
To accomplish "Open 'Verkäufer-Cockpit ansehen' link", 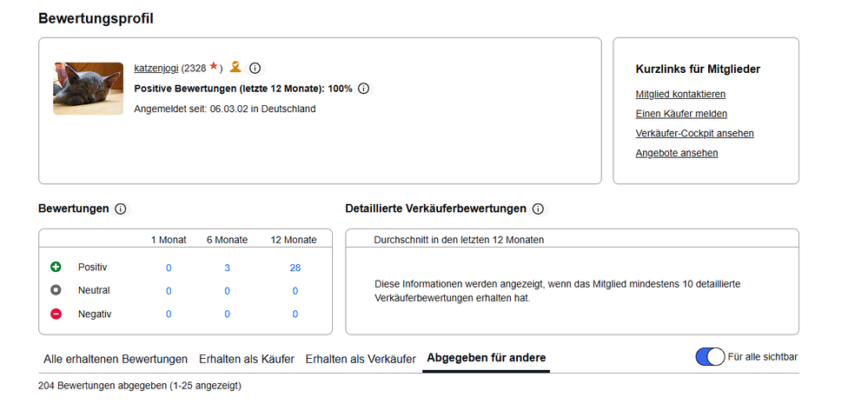I will click(x=694, y=133).
